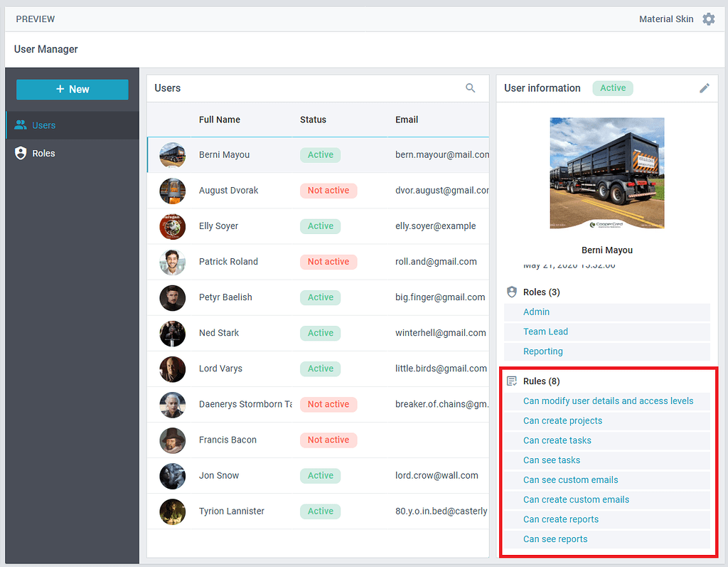728x567 pixels.
Task: Click the New button
Action: [73, 89]
